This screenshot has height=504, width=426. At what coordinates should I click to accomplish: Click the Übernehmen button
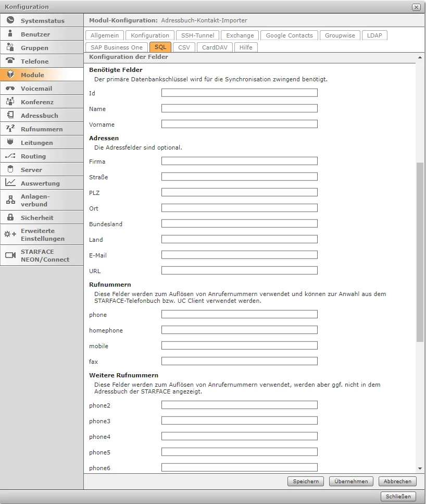point(351,482)
